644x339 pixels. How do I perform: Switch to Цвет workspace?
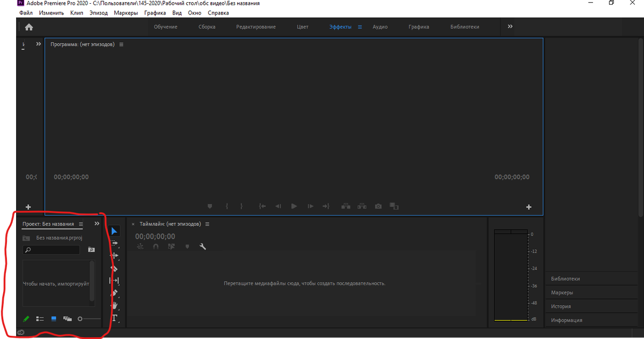(x=303, y=27)
